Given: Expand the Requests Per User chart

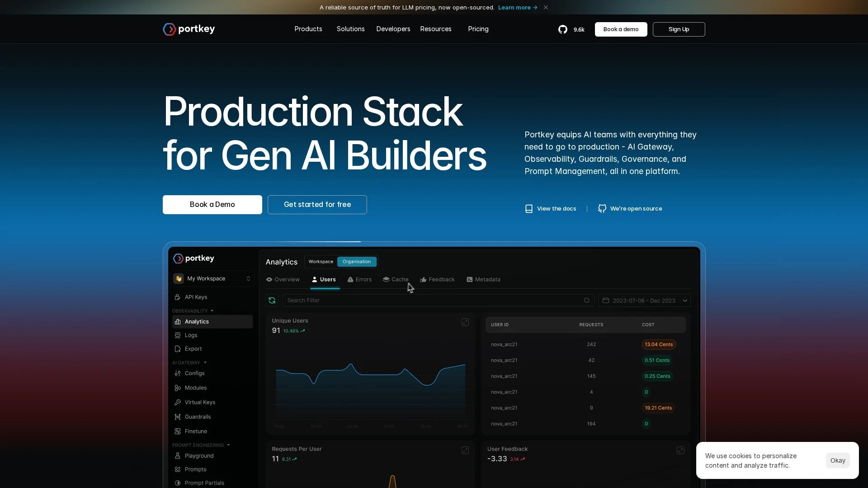Looking at the screenshot, I should pyautogui.click(x=465, y=450).
